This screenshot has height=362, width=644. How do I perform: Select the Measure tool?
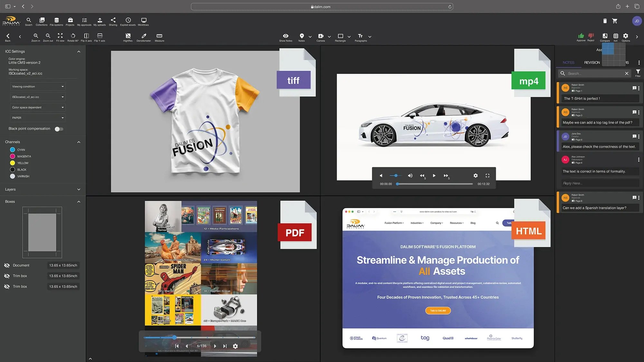(x=159, y=37)
